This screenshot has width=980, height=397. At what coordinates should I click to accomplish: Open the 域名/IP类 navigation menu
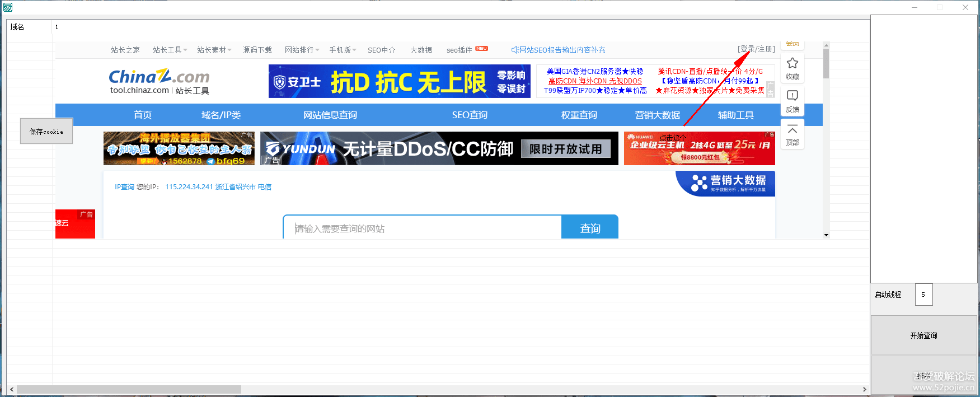point(221,115)
